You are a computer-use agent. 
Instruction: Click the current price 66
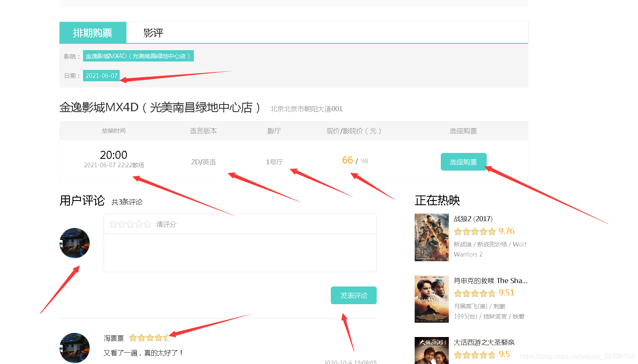click(348, 160)
